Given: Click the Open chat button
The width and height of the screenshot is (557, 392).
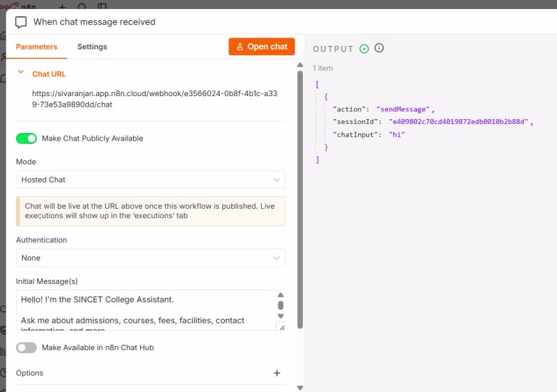Looking at the screenshot, I should pyautogui.click(x=262, y=47).
